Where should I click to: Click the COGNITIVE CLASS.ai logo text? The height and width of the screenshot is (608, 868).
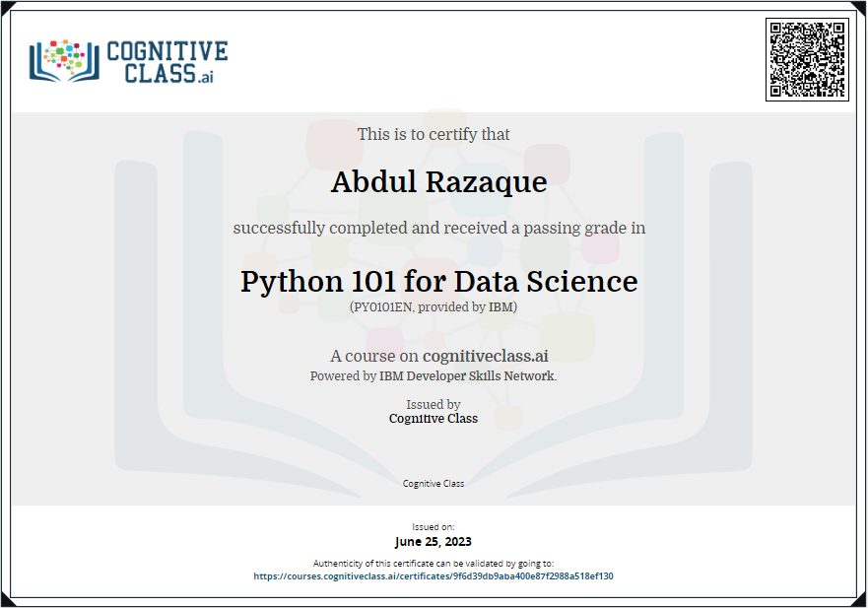tap(167, 62)
